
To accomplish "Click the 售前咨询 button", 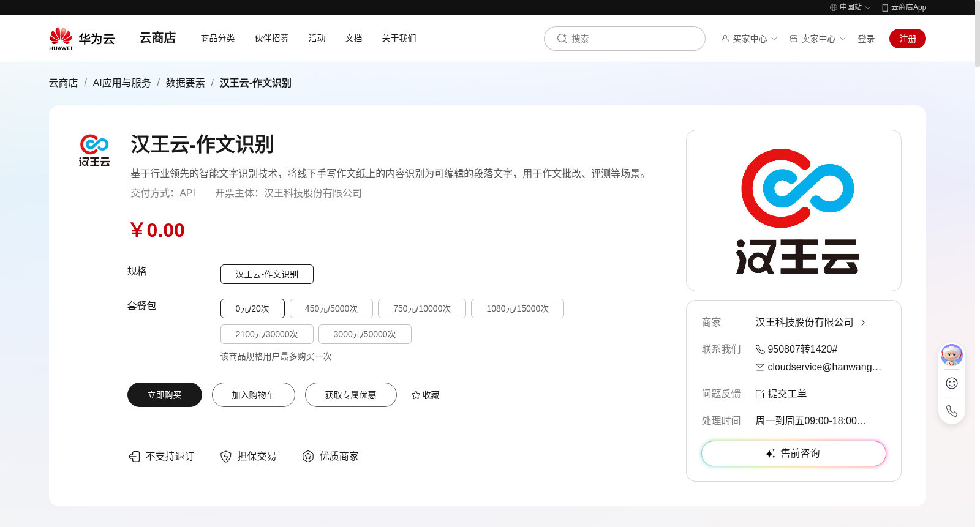I will (x=794, y=454).
